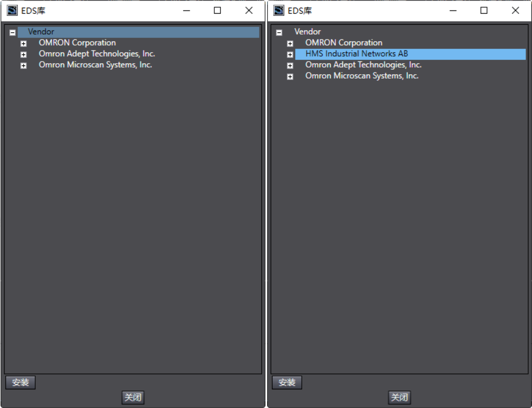Expand Omron Adept Technologies, Inc. in left tree
532x408 pixels.
tap(23, 54)
